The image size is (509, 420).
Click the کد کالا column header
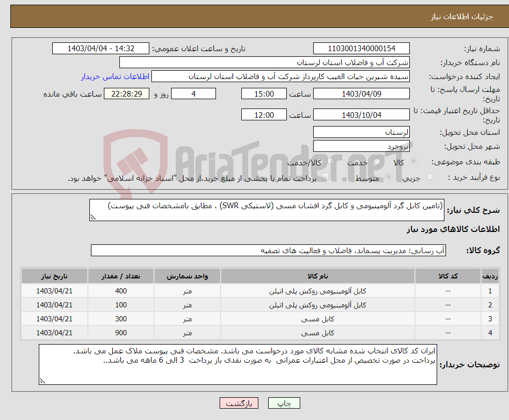coord(448,276)
